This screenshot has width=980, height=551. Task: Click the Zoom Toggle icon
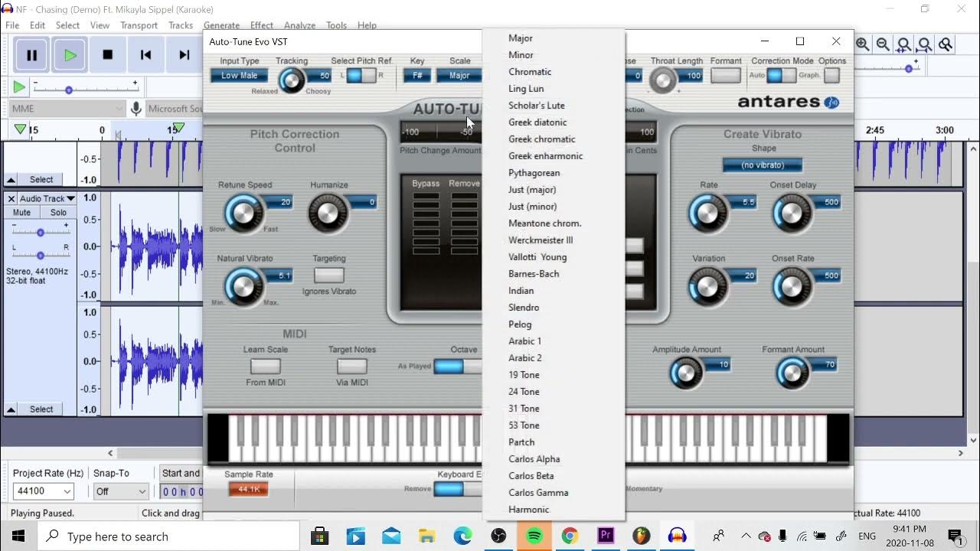point(946,44)
